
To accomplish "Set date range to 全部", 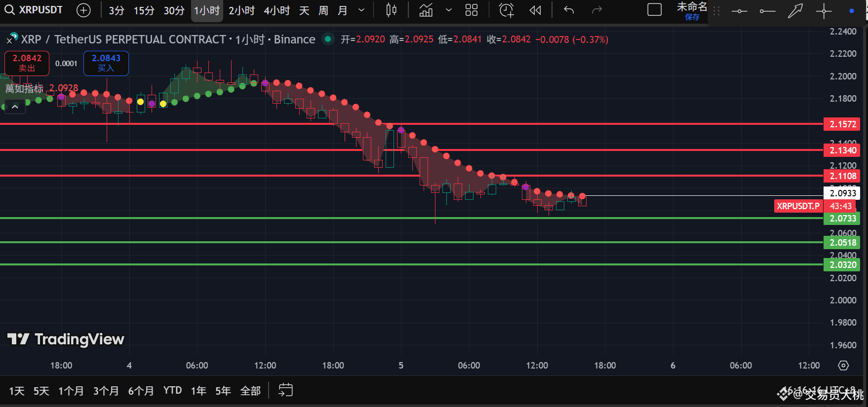I will [250, 391].
